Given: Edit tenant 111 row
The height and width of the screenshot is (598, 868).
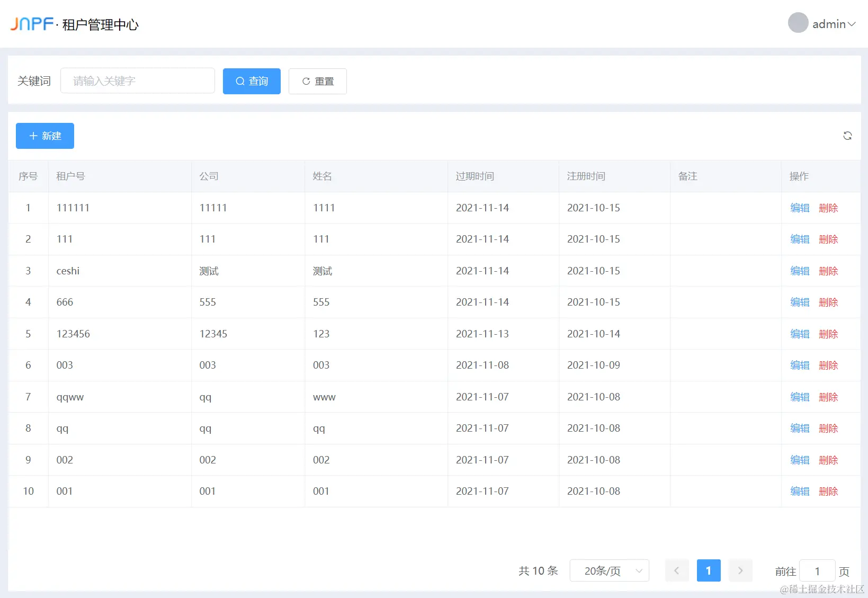Looking at the screenshot, I should (800, 239).
